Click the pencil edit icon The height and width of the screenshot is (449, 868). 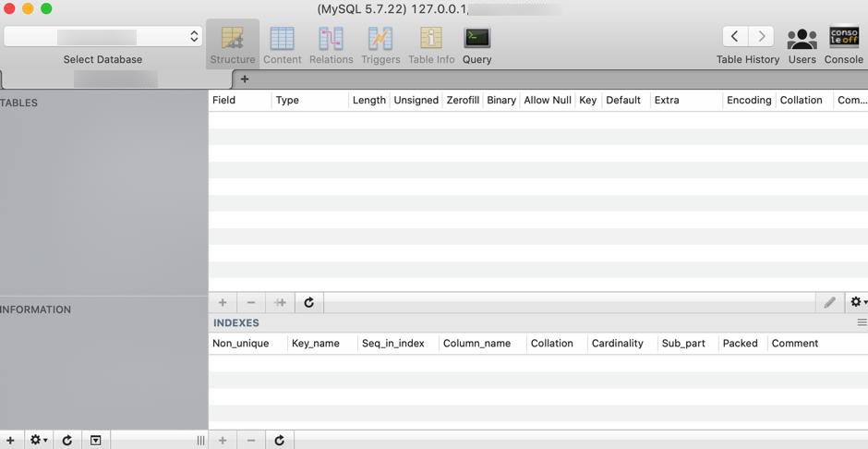point(829,302)
